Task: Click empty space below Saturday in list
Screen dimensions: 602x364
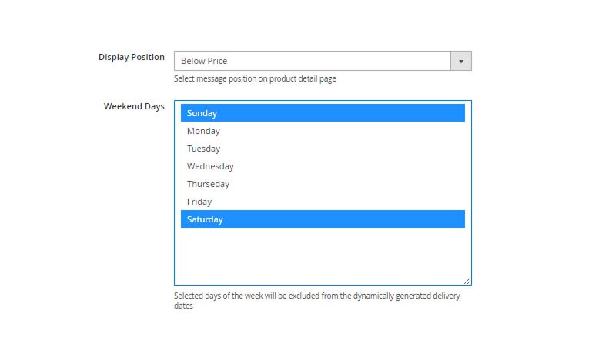Action: [323, 254]
